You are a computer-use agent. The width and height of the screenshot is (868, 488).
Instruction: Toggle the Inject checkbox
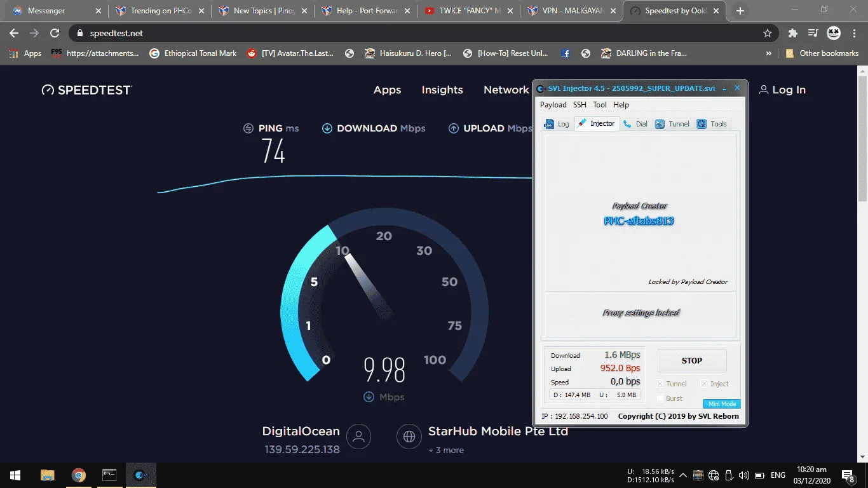(704, 384)
